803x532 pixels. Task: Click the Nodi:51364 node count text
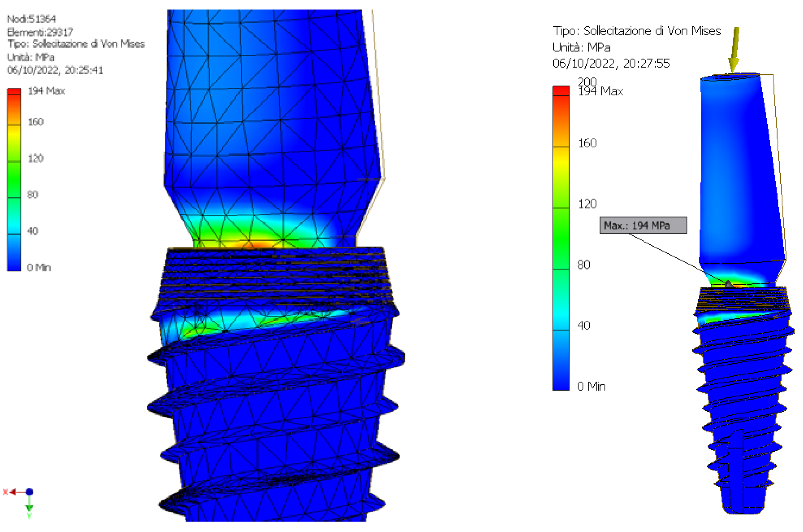pyautogui.click(x=31, y=19)
